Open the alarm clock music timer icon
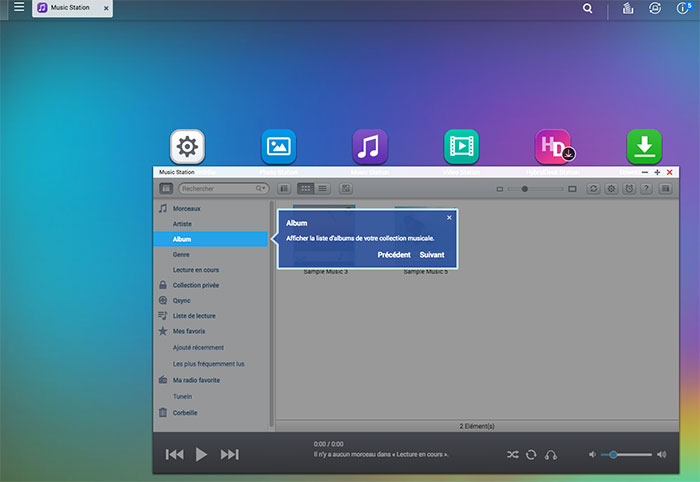 [629, 189]
